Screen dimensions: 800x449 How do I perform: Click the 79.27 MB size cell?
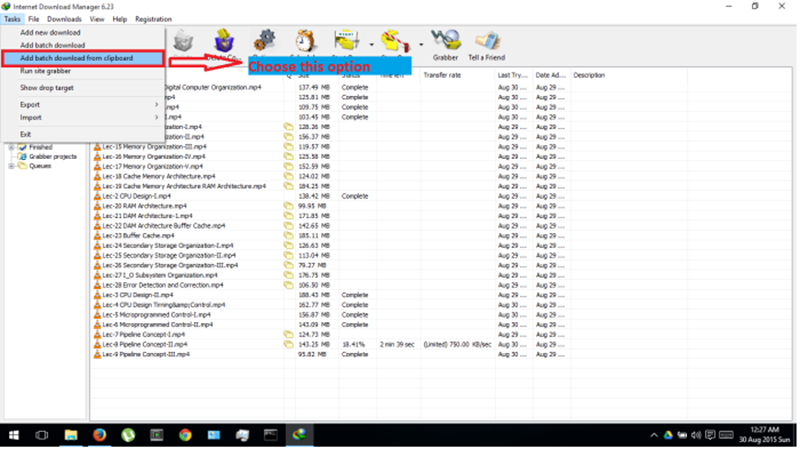point(312,265)
